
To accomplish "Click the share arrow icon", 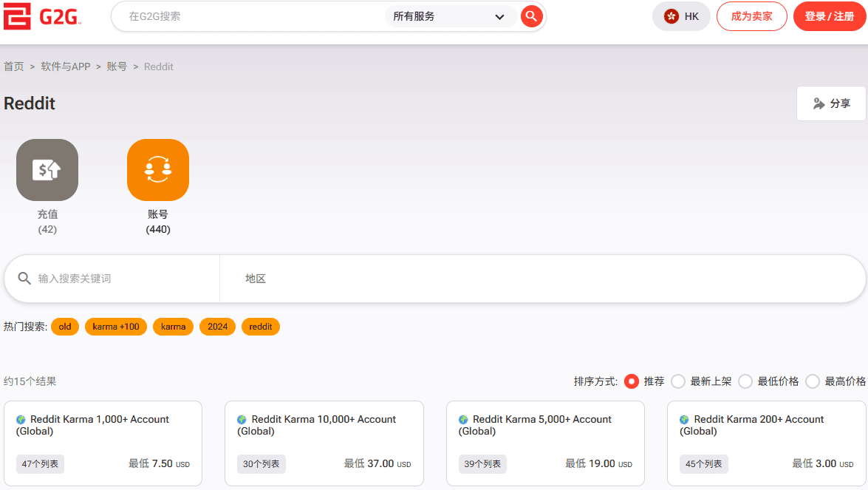I will [x=819, y=103].
